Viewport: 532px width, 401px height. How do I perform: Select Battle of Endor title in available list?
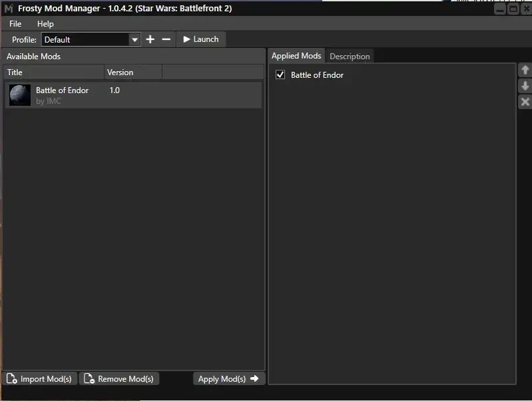point(62,90)
